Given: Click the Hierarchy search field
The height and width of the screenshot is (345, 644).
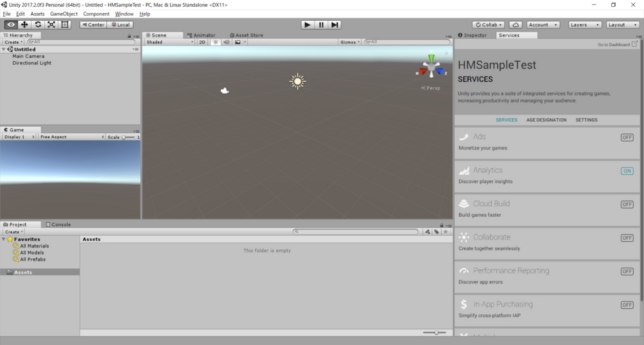Looking at the screenshot, I should tap(80, 42).
